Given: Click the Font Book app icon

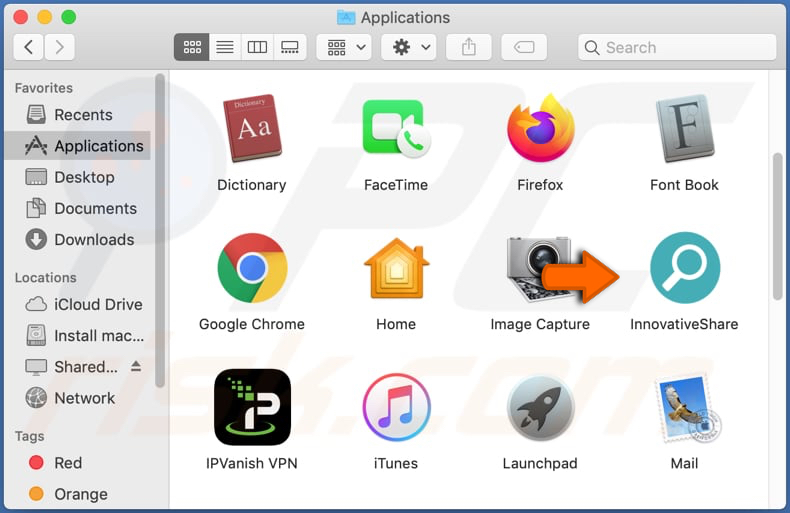Looking at the screenshot, I should point(684,129).
